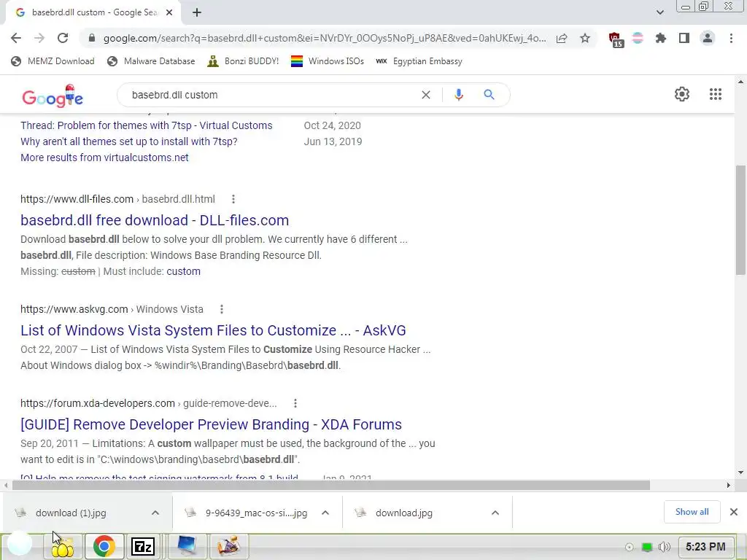This screenshot has width=747, height=560.
Task: Open More results from virtualcustoms.net
Action: tap(104, 157)
